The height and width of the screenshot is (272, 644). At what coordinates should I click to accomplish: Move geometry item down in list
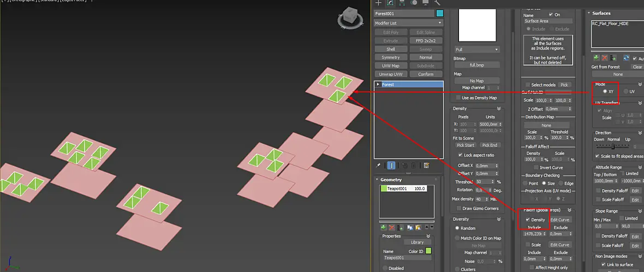click(x=431, y=227)
